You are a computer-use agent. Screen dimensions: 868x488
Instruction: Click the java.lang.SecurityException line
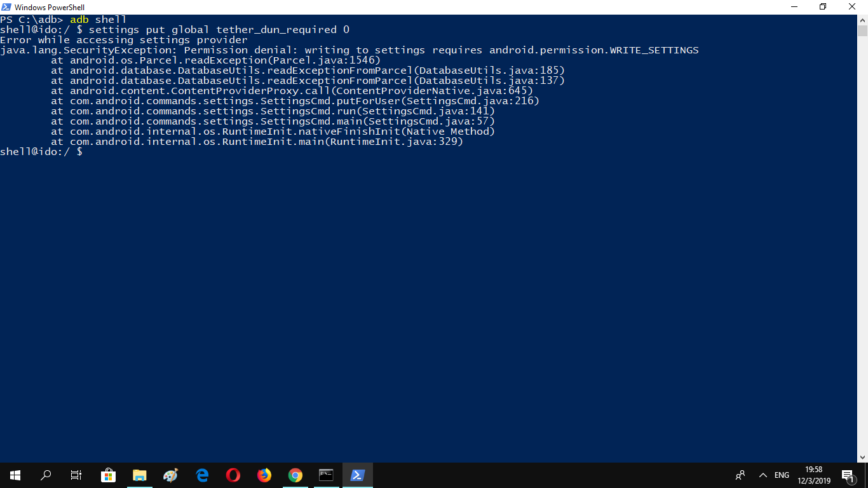(349, 50)
